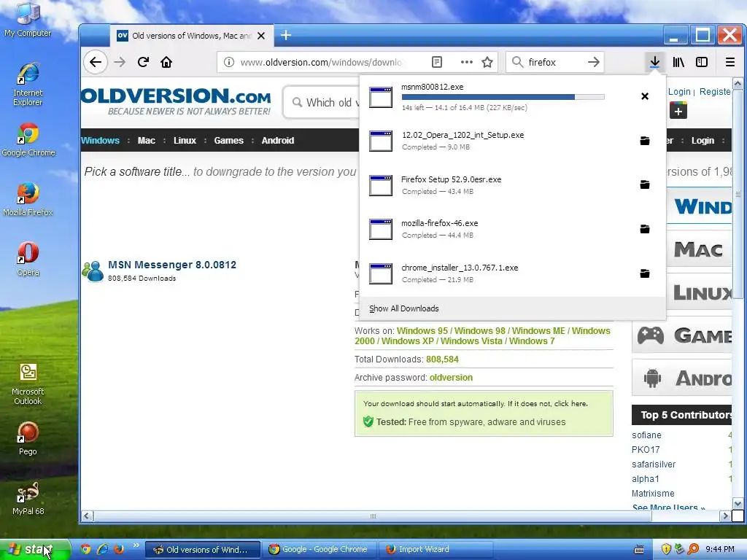Open the Linux site navigation item
The width and height of the screenshot is (747, 560).
[x=185, y=141]
